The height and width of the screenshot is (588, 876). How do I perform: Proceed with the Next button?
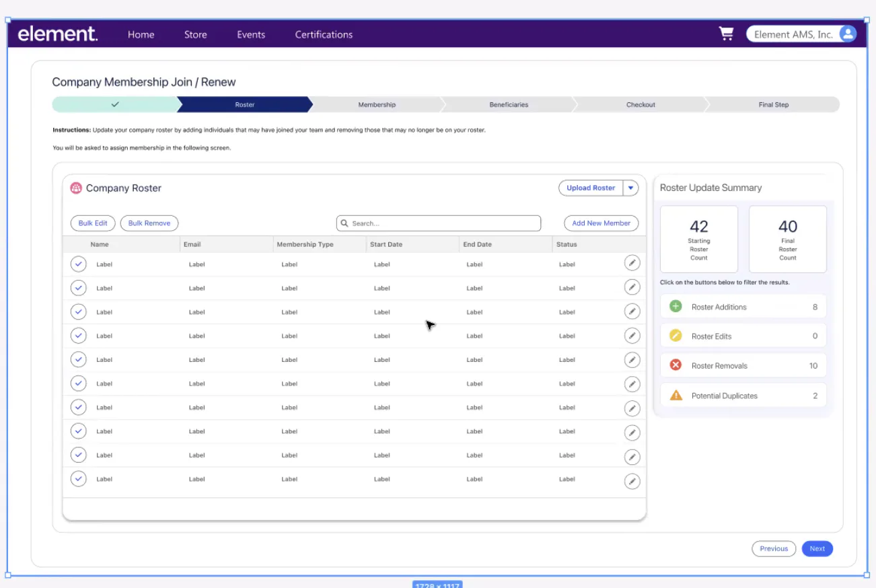click(817, 548)
